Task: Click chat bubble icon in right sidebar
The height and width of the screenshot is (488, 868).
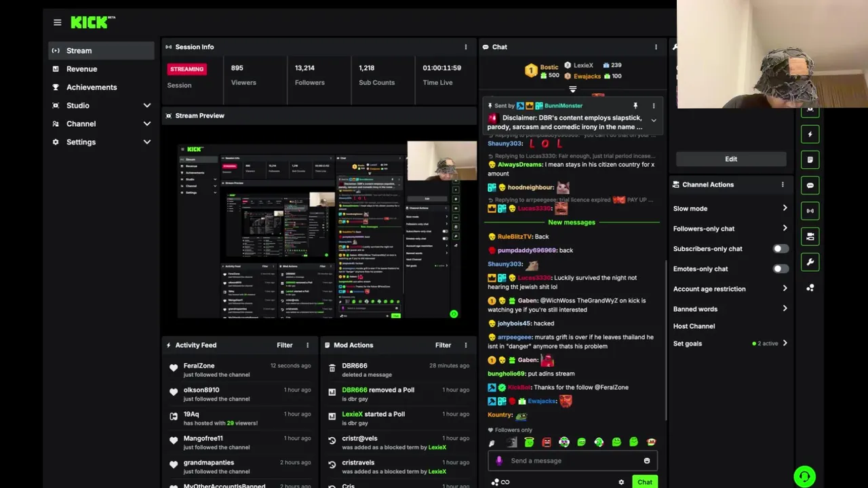Action: [x=810, y=185]
